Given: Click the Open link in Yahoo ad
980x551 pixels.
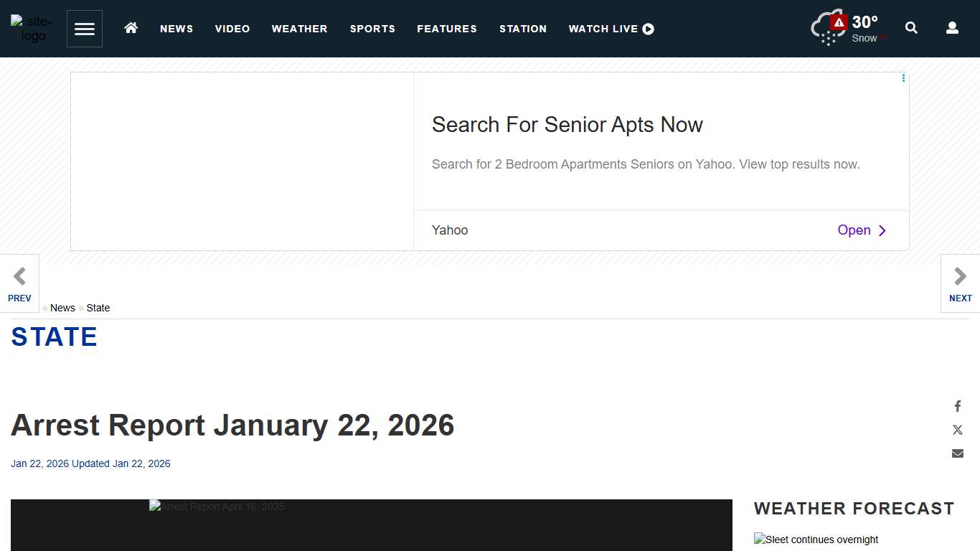Looking at the screenshot, I should tap(862, 230).
